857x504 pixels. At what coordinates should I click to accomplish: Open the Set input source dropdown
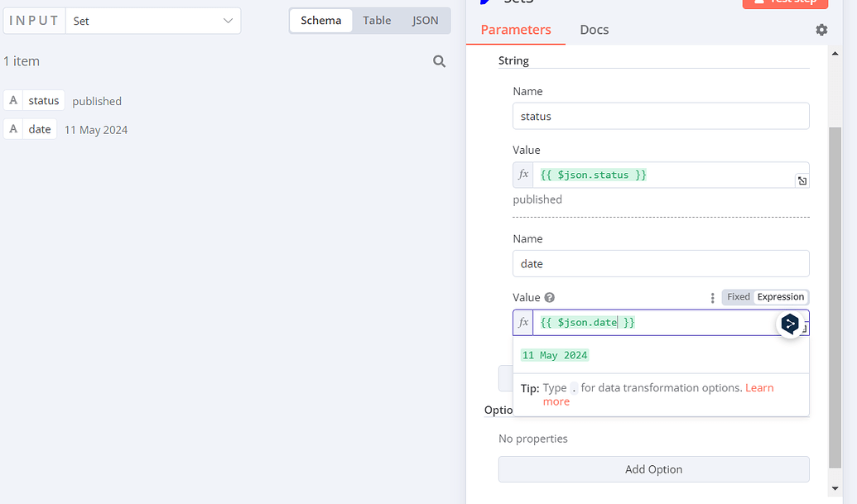tap(153, 20)
